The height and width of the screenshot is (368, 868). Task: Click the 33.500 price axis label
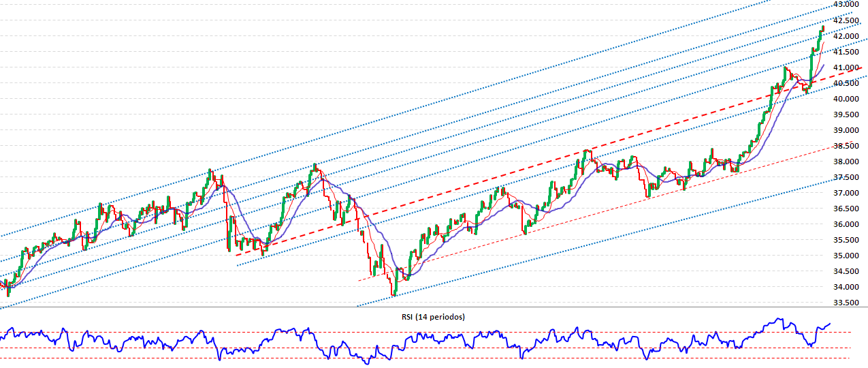pos(848,303)
